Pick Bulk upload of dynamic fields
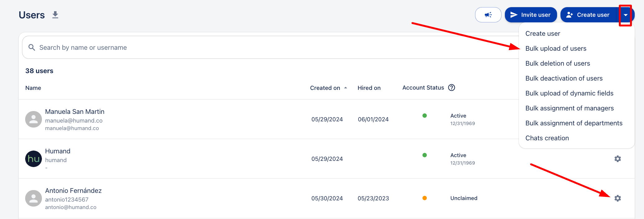The width and height of the screenshot is (644, 219). point(569,93)
